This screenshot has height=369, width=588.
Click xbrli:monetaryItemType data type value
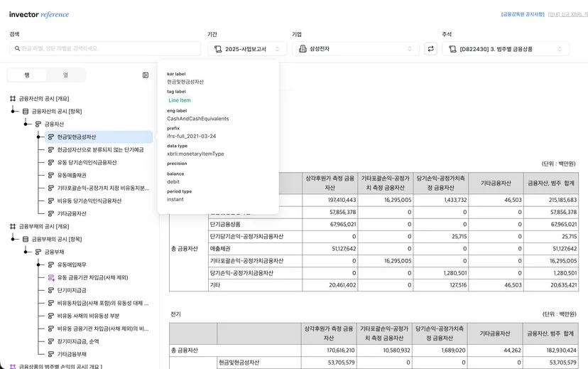click(x=195, y=154)
